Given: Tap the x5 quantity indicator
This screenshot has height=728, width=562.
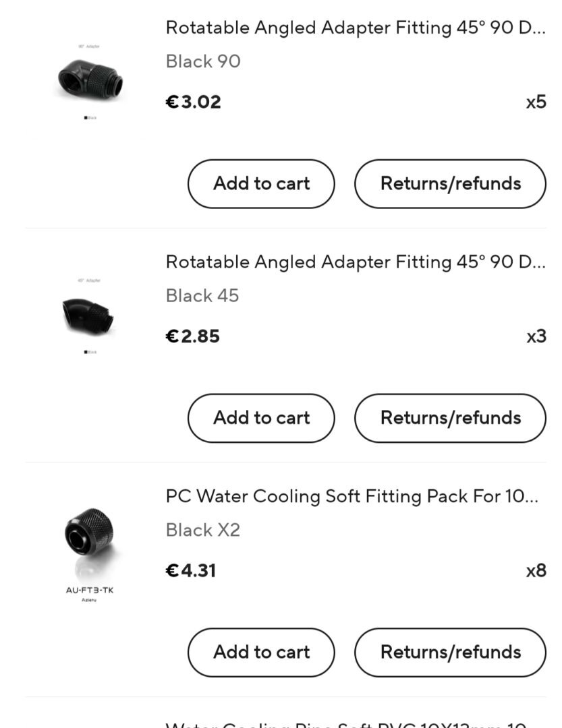Looking at the screenshot, I should [x=536, y=102].
